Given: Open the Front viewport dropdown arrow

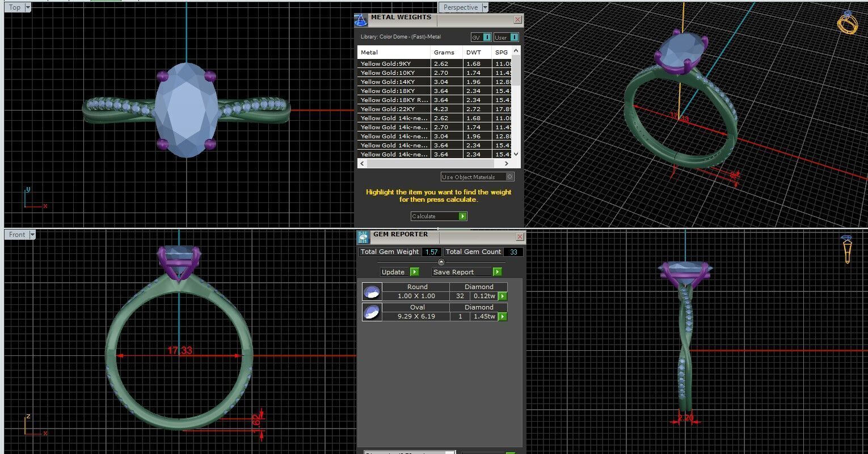Looking at the screenshot, I should [x=32, y=235].
